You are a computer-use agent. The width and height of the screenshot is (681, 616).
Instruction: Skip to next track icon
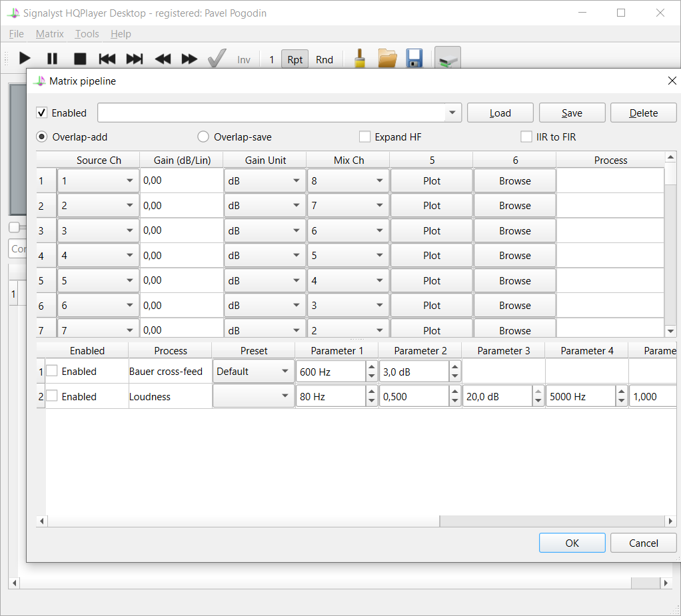[134, 59]
